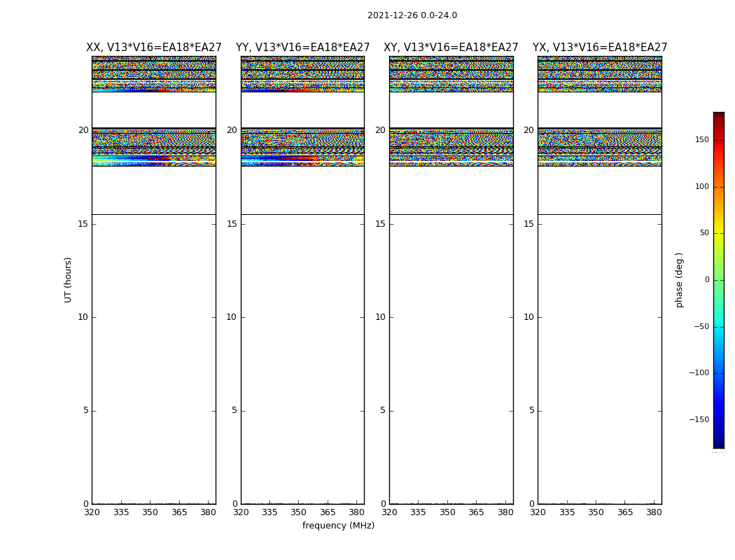Image resolution: width=735 pixels, height=560 pixels.
Task: Click the −150 tick on colorbar
Action: [x=699, y=419]
